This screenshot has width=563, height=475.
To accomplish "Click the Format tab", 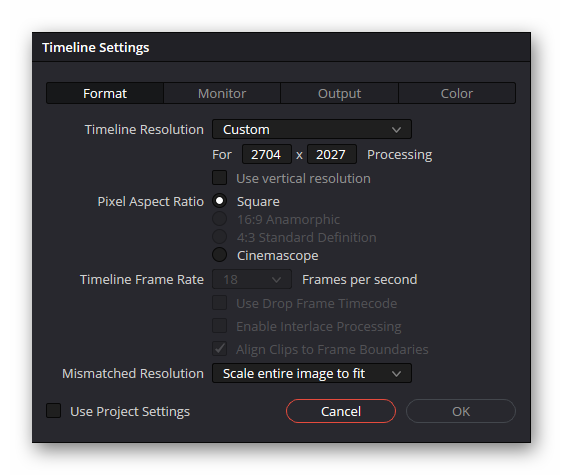I will (x=105, y=93).
